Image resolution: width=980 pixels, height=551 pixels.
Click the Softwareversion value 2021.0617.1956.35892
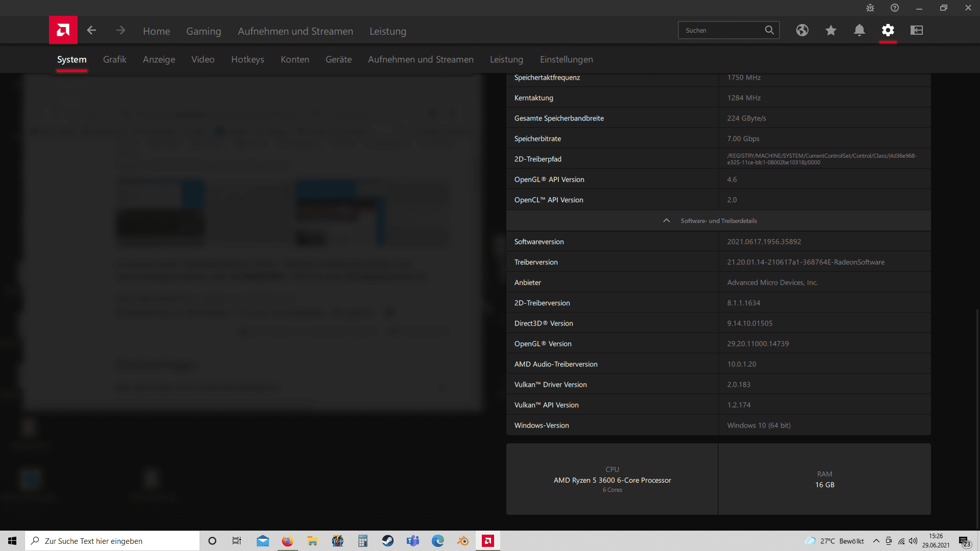(x=764, y=241)
